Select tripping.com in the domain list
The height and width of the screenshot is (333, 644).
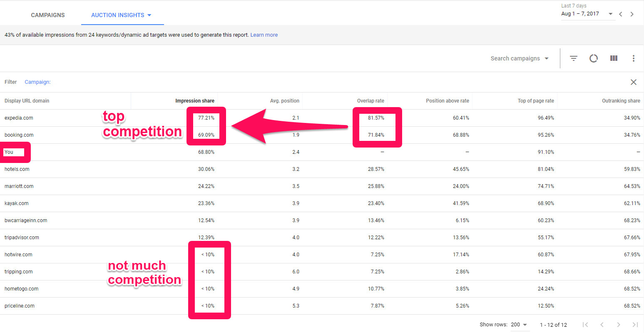tap(19, 272)
